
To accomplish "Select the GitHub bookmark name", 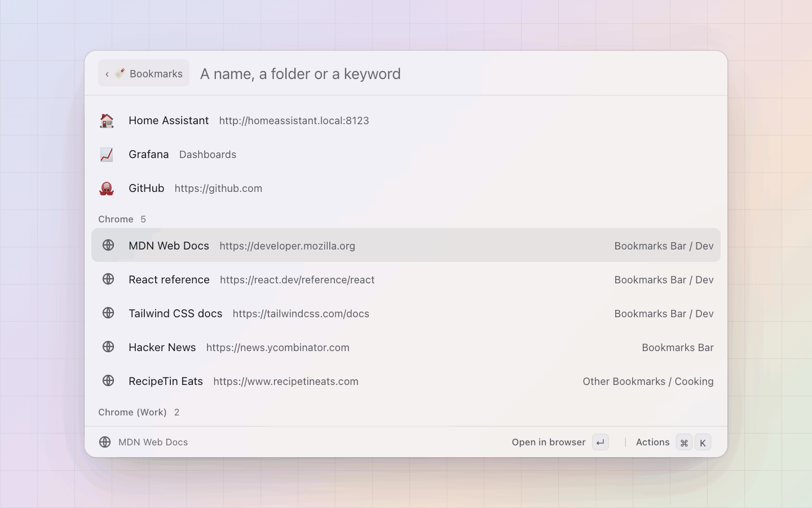I will (x=147, y=188).
